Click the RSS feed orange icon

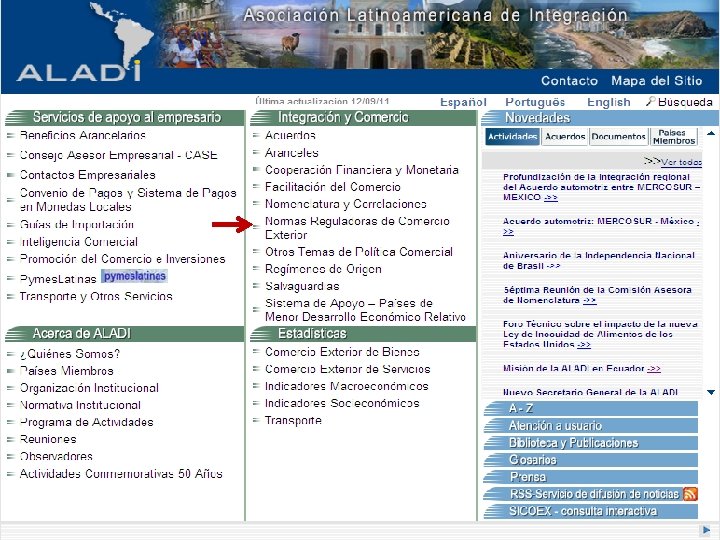pyautogui.click(x=690, y=494)
